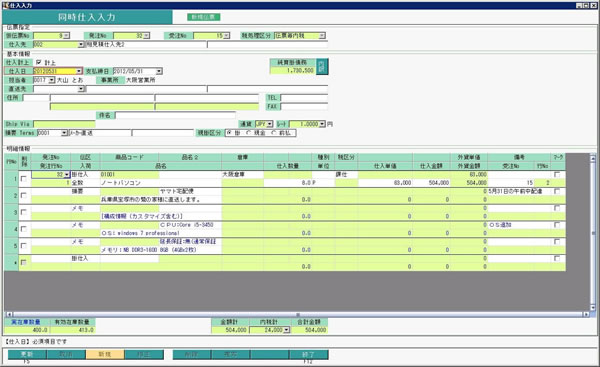Open the 直送先 dropdown
The width and height of the screenshot is (600, 367).
pos(81,89)
